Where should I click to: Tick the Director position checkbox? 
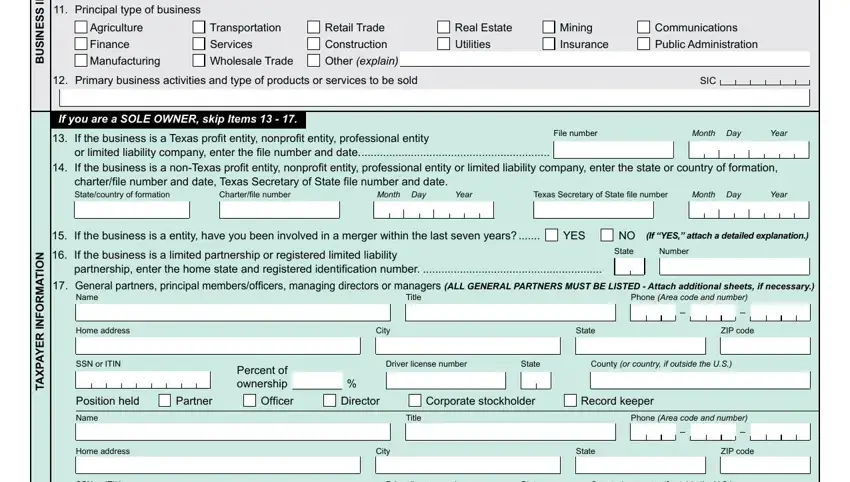[x=330, y=401]
